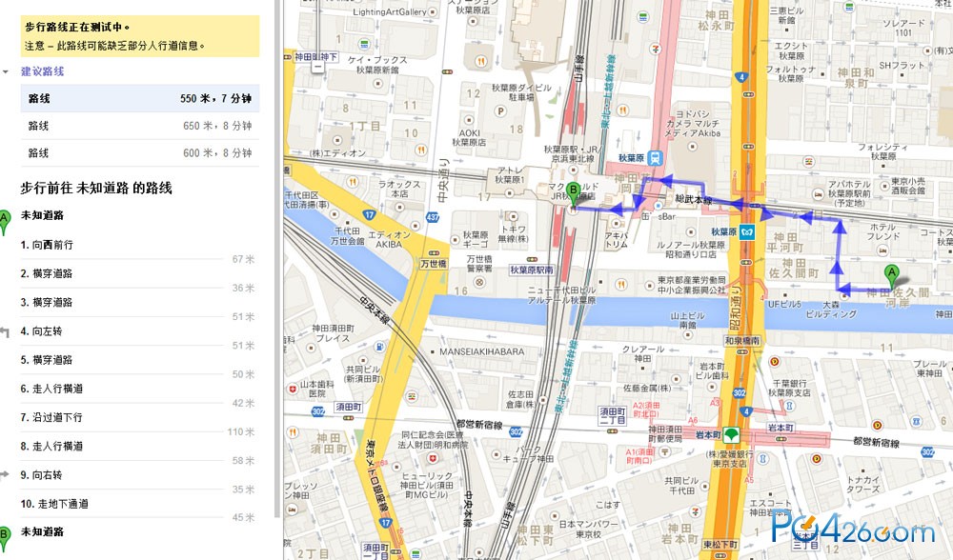The image size is (953, 560).
Task: Click the green 岩本町 subway station icon
Action: [x=732, y=435]
